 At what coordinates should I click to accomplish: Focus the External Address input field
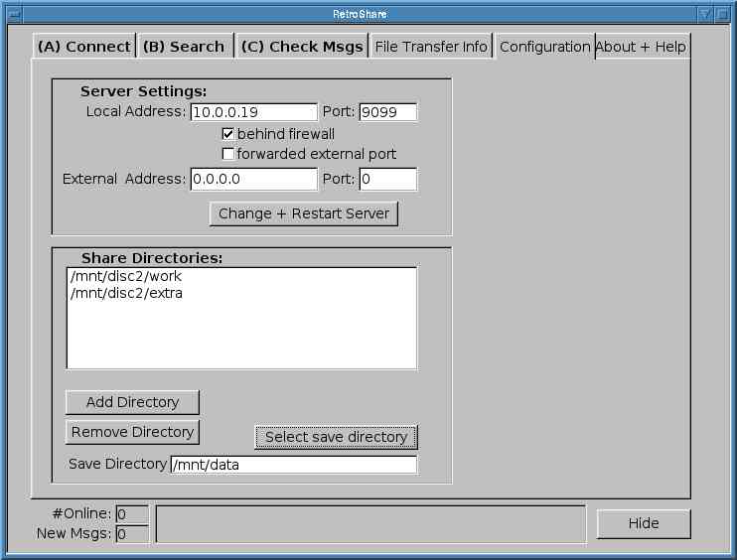[253, 180]
